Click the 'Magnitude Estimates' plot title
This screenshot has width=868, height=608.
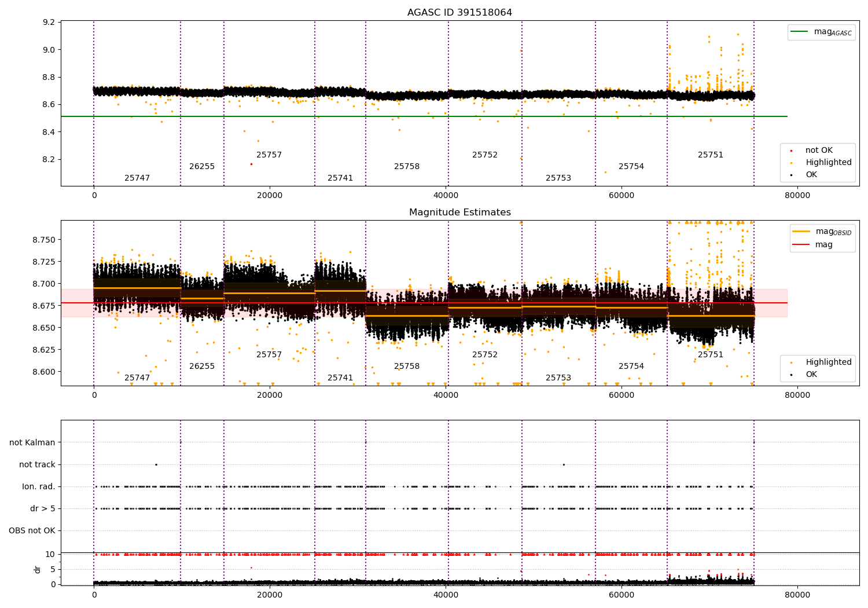(459, 212)
